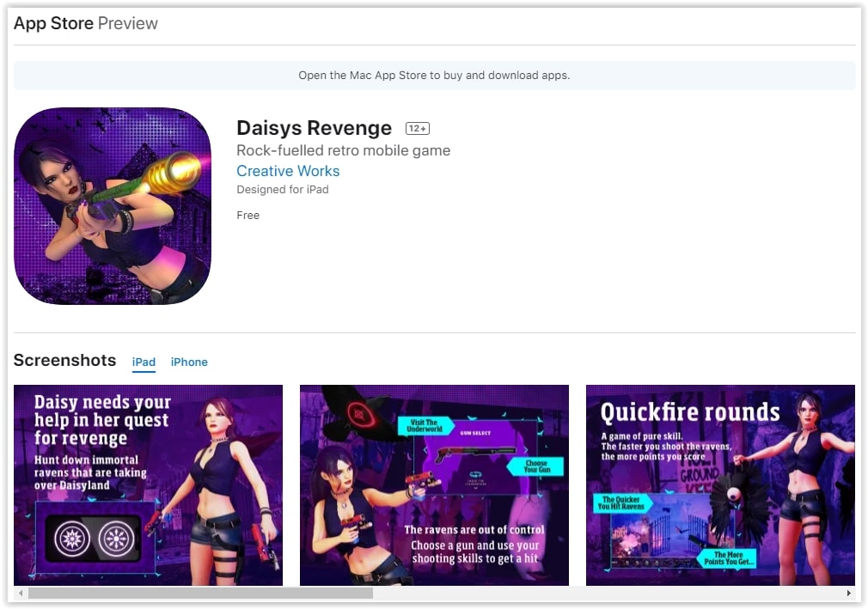Click the left scrollbar arrow
This screenshot has width=868, height=609.
click(x=20, y=594)
